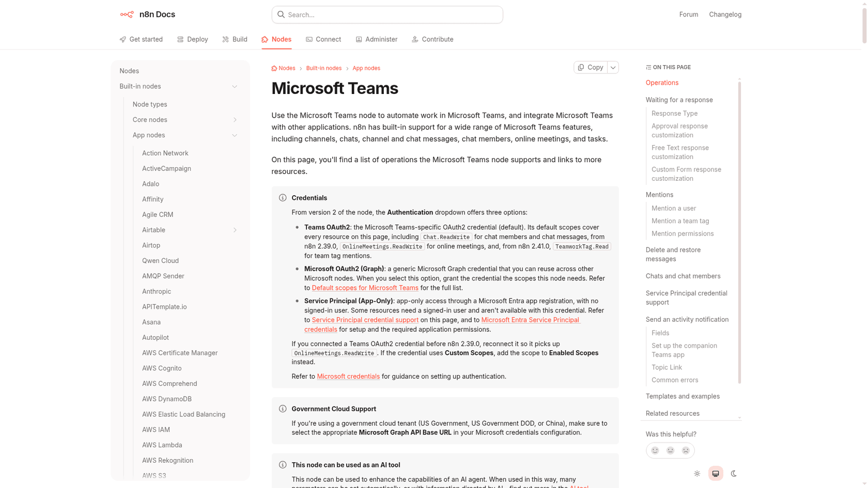Open the Get started tab

(141, 39)
